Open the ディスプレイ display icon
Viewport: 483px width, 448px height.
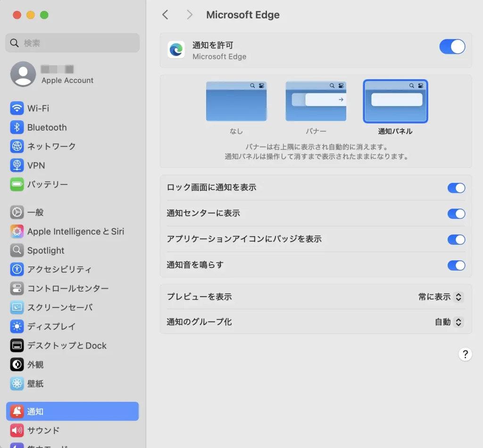(x=17, y=326)
